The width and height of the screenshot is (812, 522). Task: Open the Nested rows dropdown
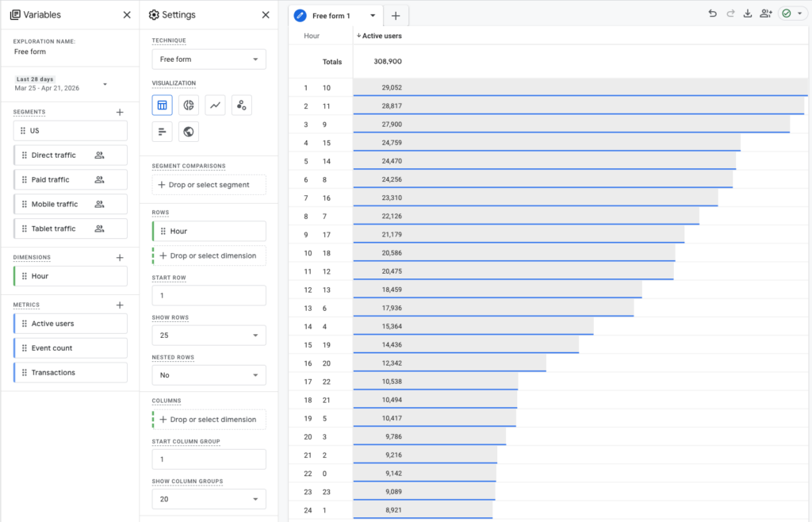pyautogui.click(x=209, y=375)
